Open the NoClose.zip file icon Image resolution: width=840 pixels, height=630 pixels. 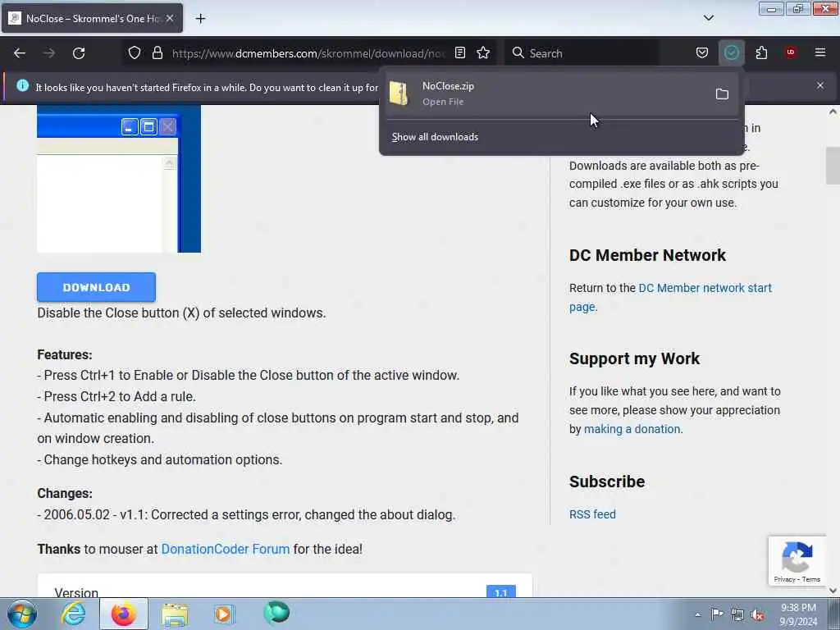click(399, 94)
